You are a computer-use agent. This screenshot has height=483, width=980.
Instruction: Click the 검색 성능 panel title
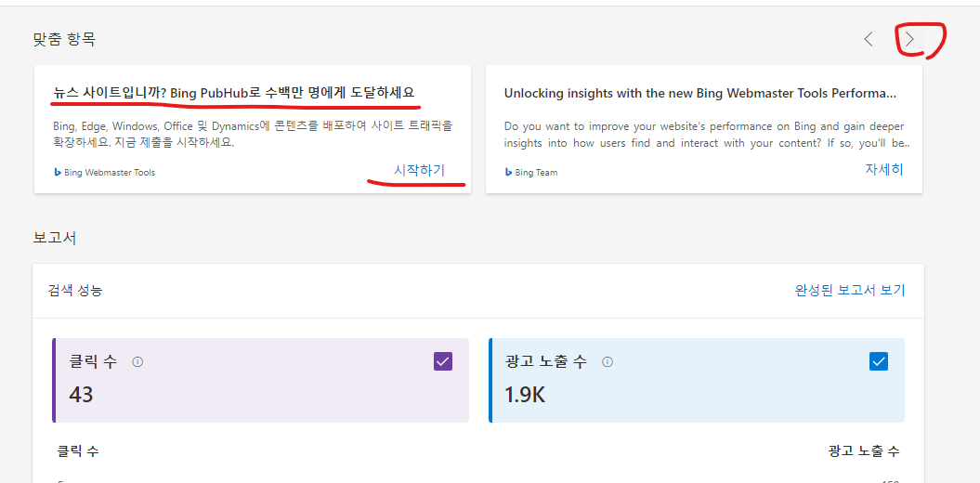75,290
